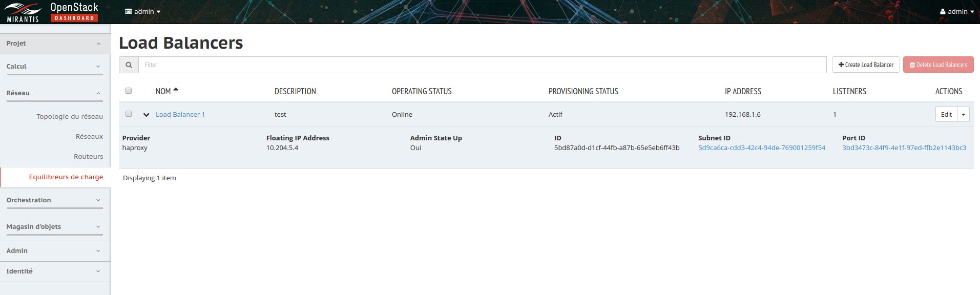
Task: Click the Edit button for Load Balancer 1
Action: [x=946, y=114]
